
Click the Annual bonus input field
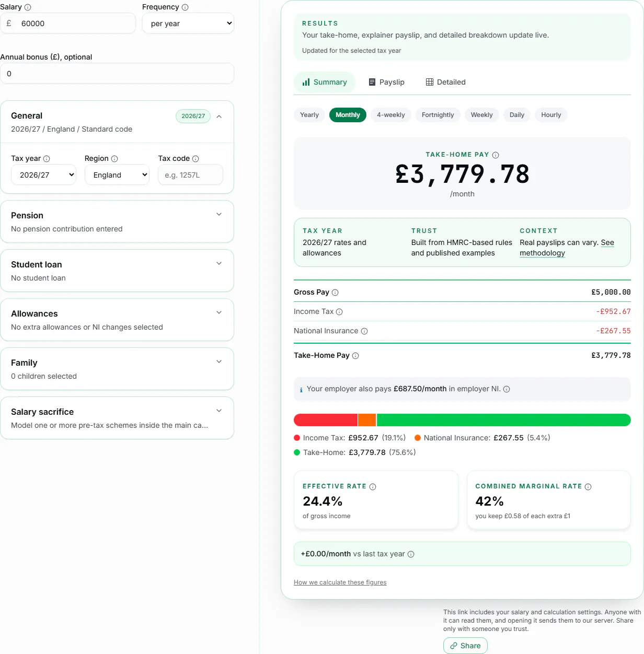pos(117,74)
